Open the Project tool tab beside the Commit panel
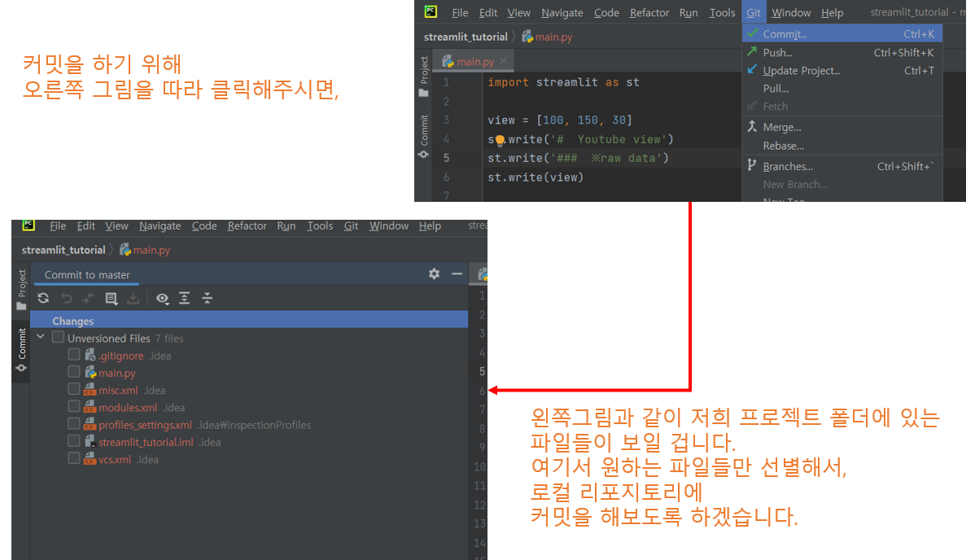This screenshot has height=560, width=975. (x=21, y=289)
